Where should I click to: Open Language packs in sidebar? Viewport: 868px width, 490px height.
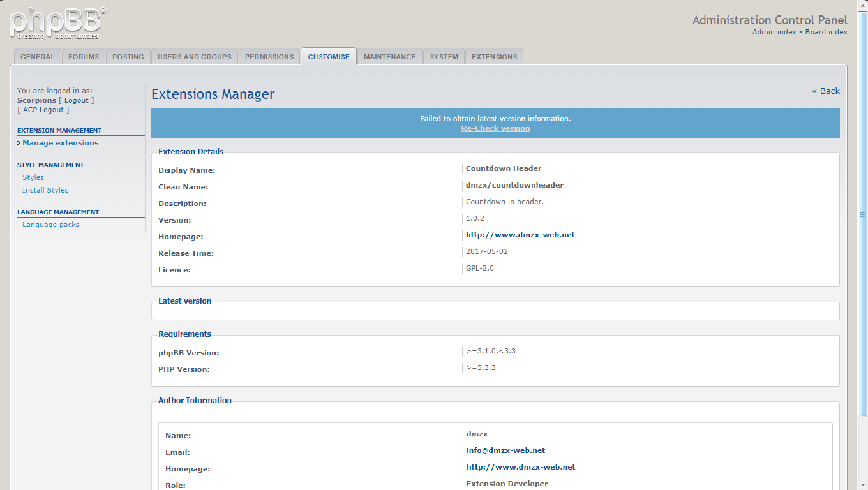coord(51,225)
